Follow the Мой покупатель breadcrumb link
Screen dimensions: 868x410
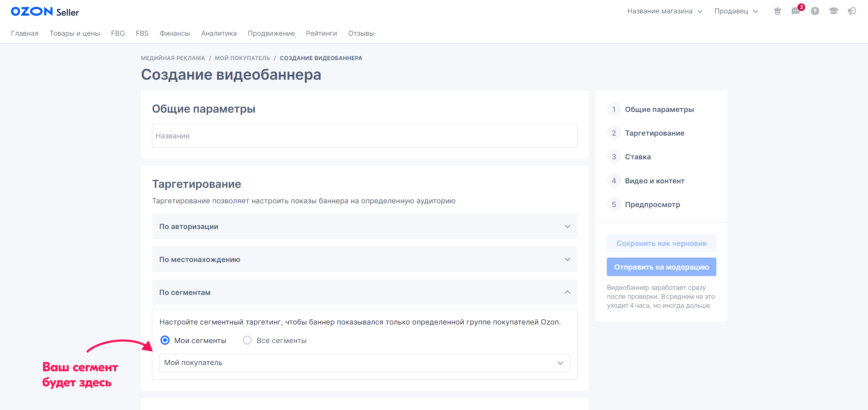click(242, 58)
